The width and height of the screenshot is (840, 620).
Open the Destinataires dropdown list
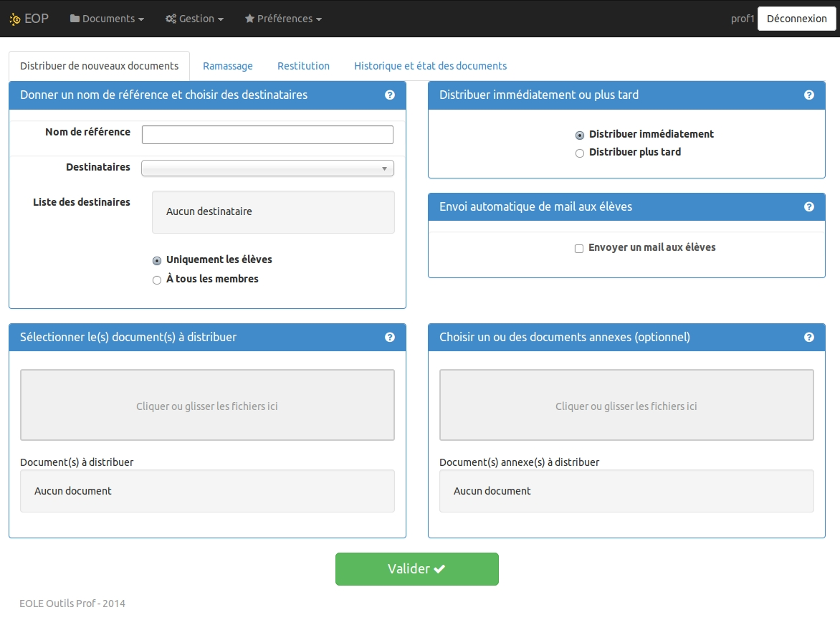tap(267, 168)
